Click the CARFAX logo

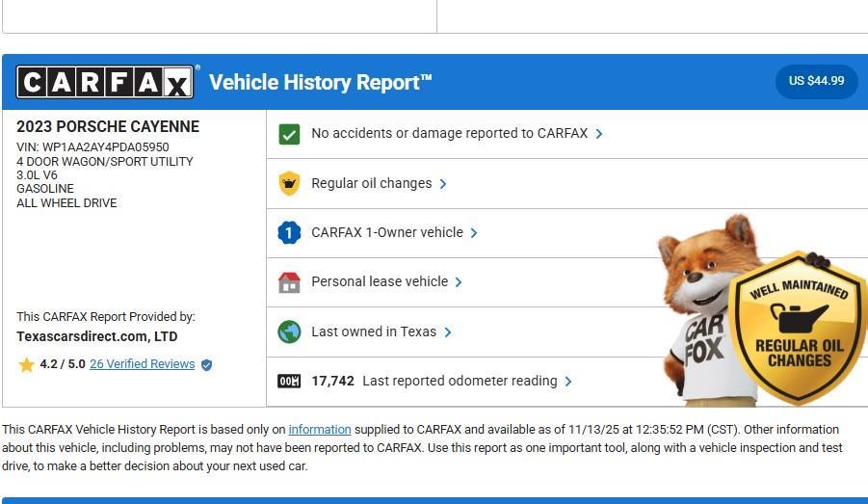[105, 82]
